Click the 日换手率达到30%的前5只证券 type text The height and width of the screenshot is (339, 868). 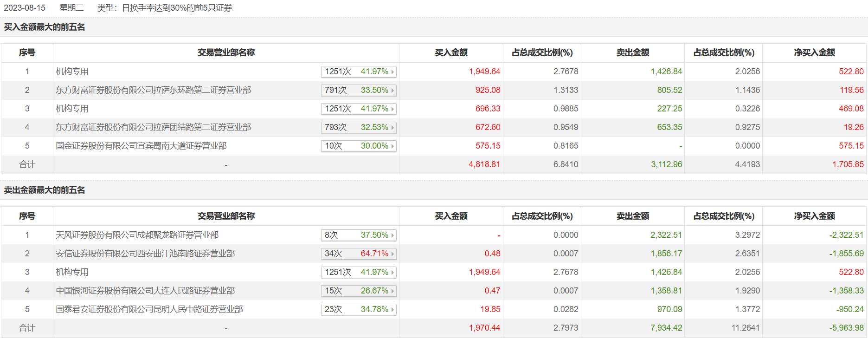[x=177, y=8]
